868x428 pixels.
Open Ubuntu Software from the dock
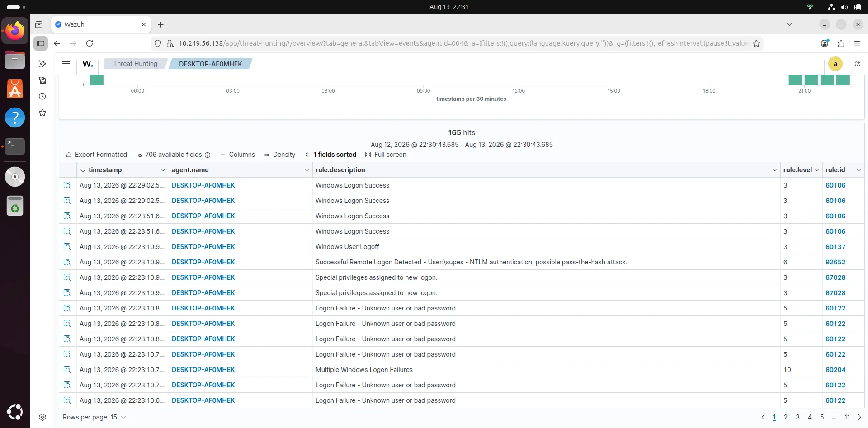(15, 89)
